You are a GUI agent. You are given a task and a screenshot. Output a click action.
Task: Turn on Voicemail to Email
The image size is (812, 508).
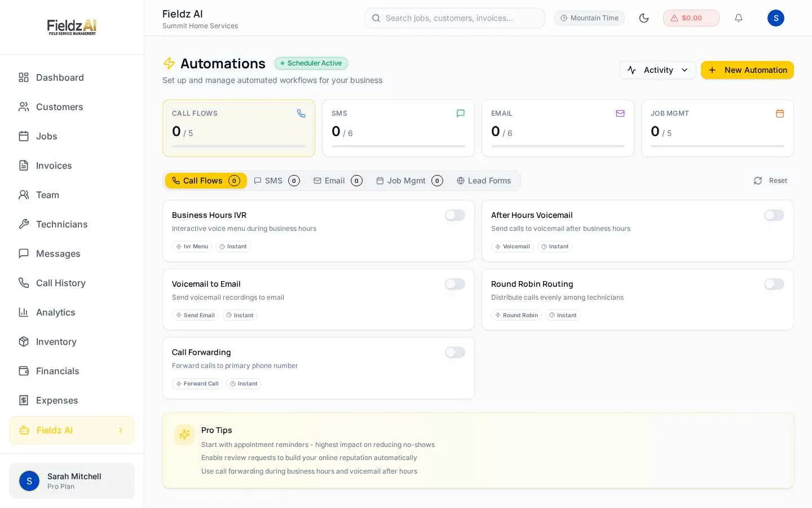coord(455,284)
